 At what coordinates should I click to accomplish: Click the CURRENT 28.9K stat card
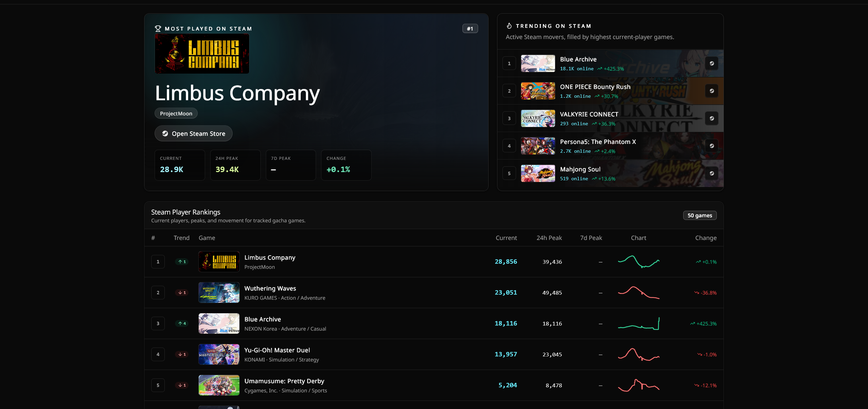pyautogui.click(x=180, y=165)
